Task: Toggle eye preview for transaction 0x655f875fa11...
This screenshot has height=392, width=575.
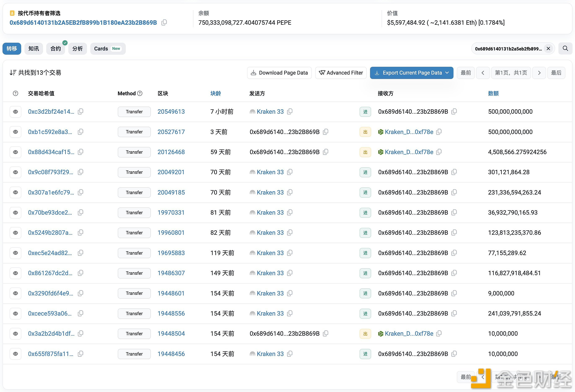Action: 15,354
